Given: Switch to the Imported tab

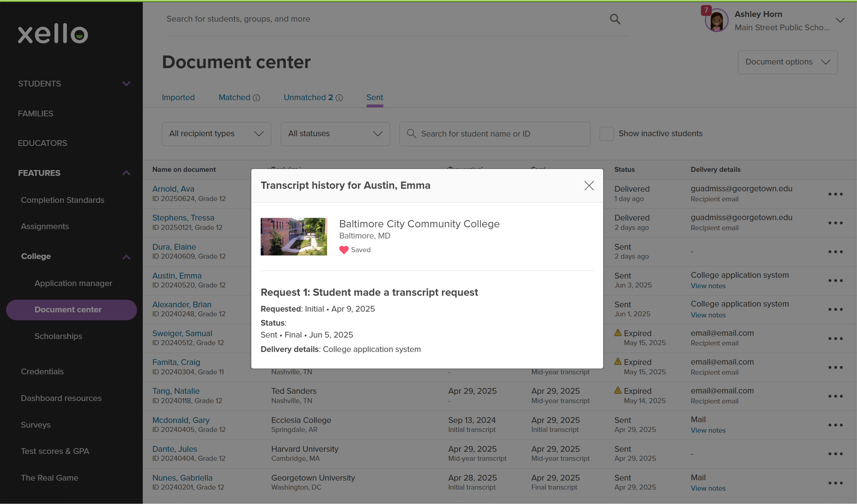Looking at the screenshot, I should click(178, 97).
